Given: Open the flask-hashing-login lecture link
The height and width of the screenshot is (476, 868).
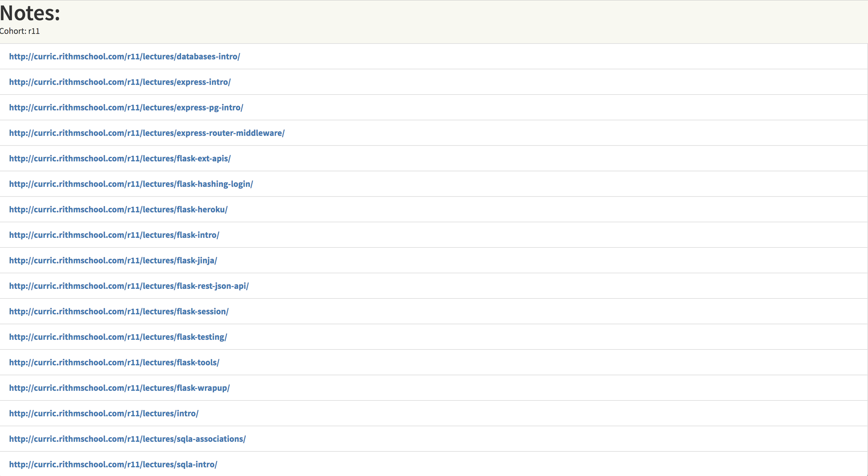Looking at the screenshot, I should click(x=131, y=184).
